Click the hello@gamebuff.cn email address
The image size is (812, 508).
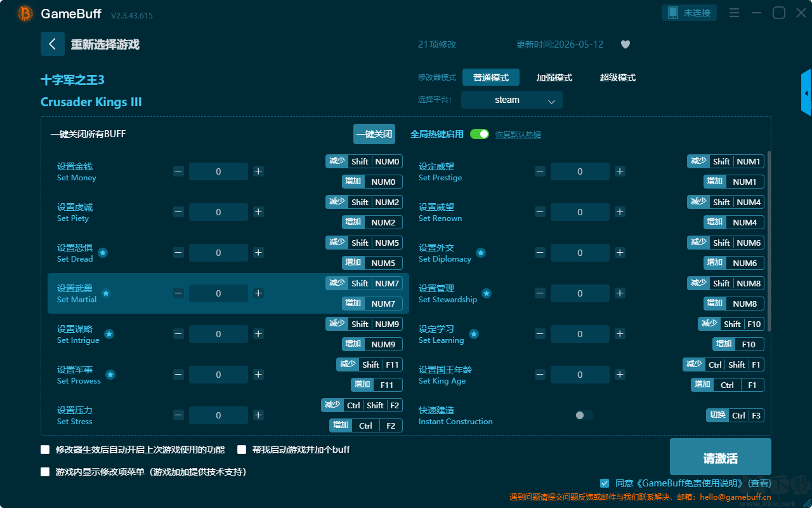[734, 497]
